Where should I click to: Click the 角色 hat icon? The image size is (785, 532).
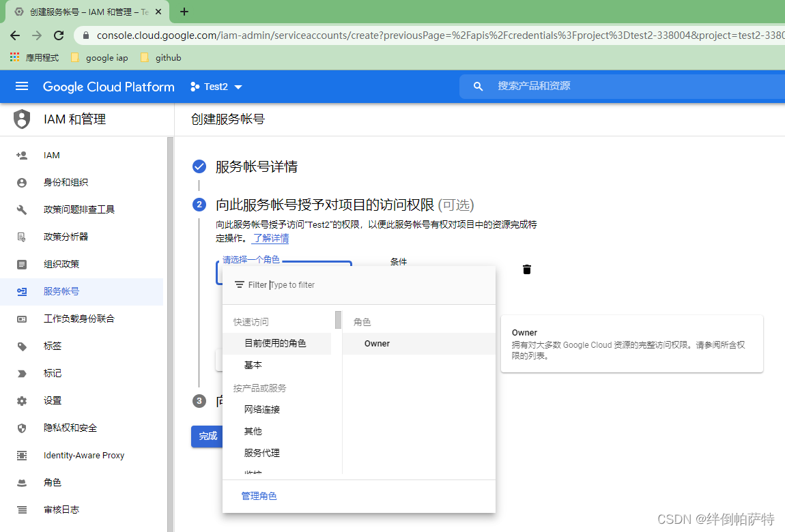[22, 483]
